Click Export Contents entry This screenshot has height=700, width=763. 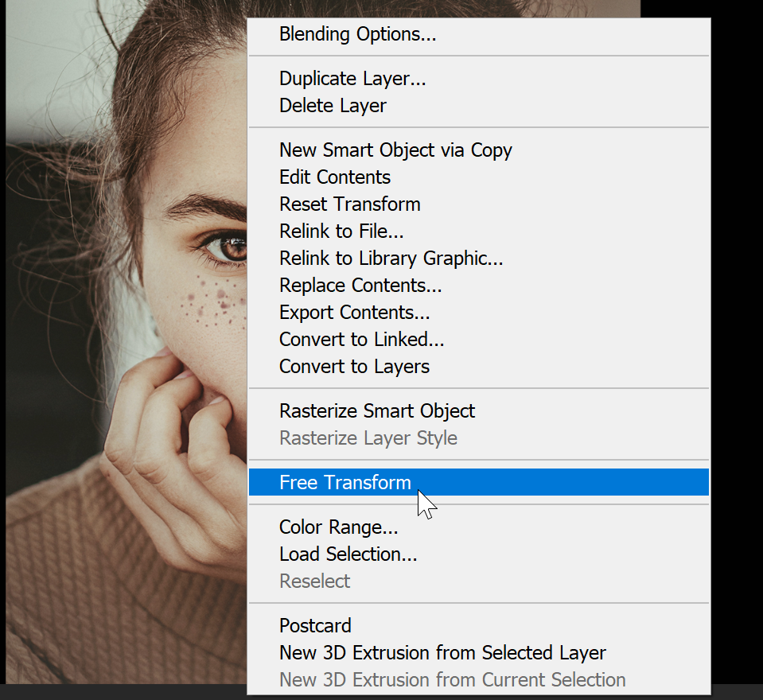479,313
